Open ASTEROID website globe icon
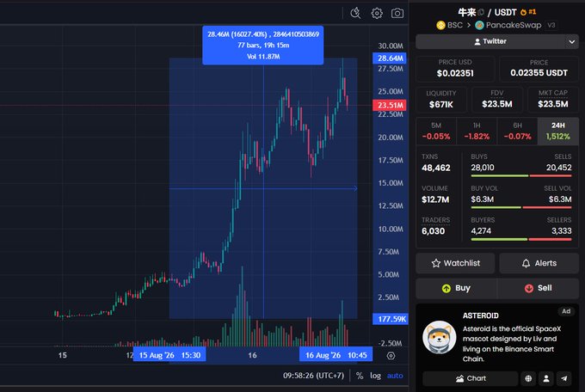 point(528,378)
